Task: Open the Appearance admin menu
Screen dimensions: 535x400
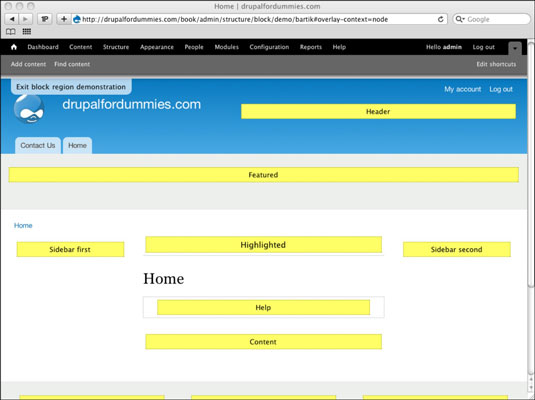Action: pos(157,47)
